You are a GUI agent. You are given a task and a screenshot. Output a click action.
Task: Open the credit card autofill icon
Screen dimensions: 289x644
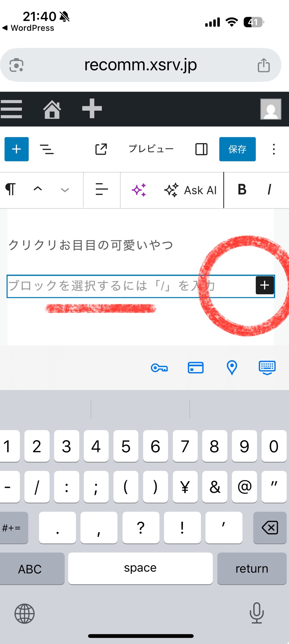click(x=195, y=368)
